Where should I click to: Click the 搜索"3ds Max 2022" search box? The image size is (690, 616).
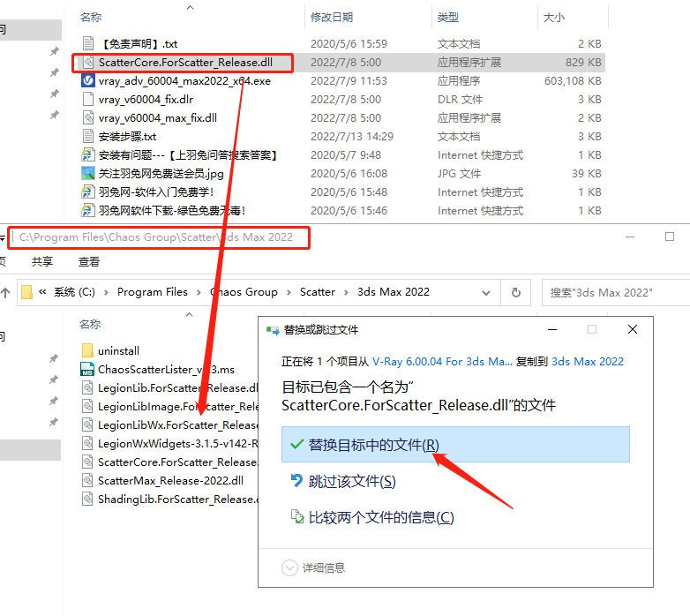coord(613,292)
